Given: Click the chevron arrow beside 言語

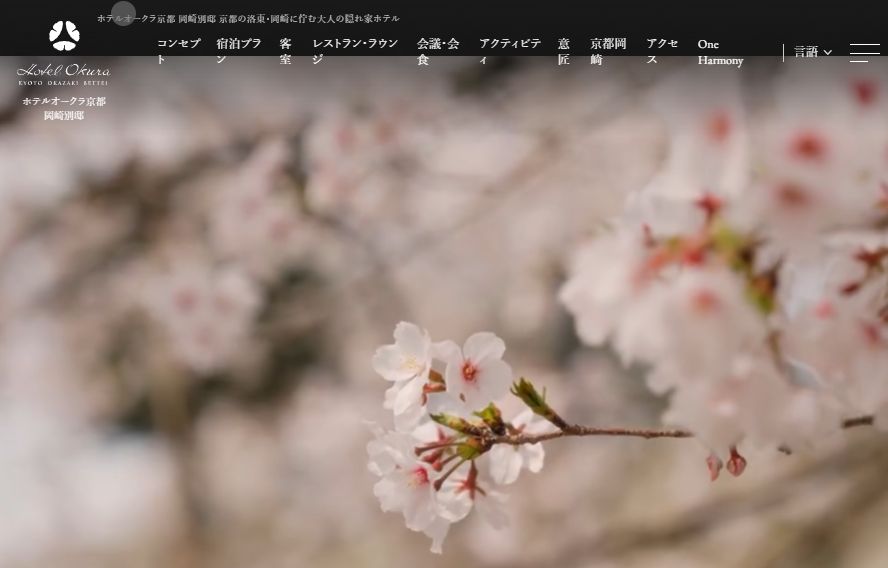Looking at the screenshot, I should point(828,53).
